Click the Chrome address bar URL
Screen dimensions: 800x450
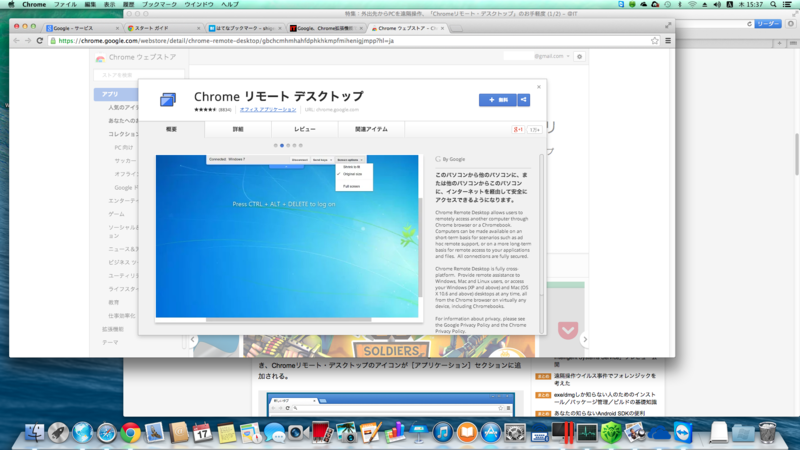tap(226, 41)
